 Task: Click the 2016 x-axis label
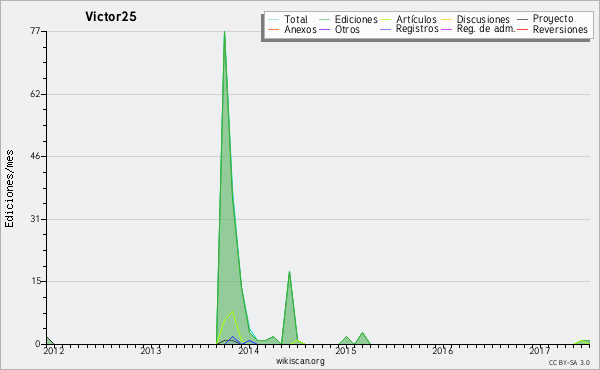[x=443, y=350]
